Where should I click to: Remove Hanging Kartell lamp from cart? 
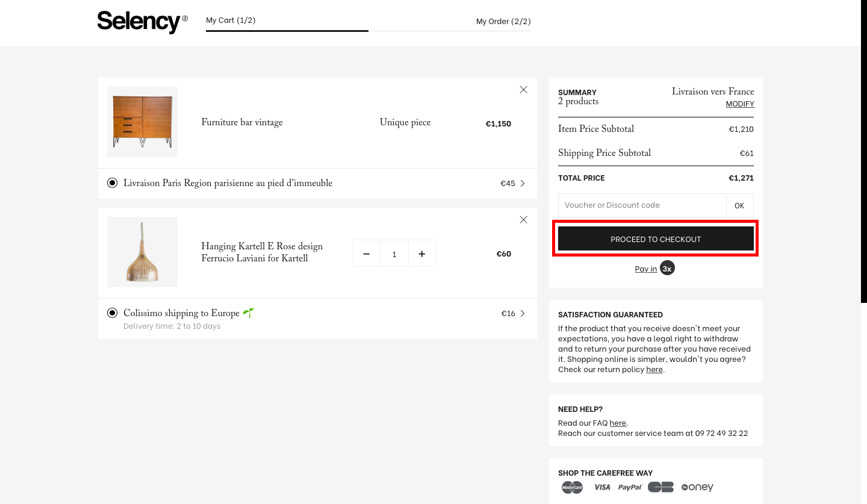(523, 220)
